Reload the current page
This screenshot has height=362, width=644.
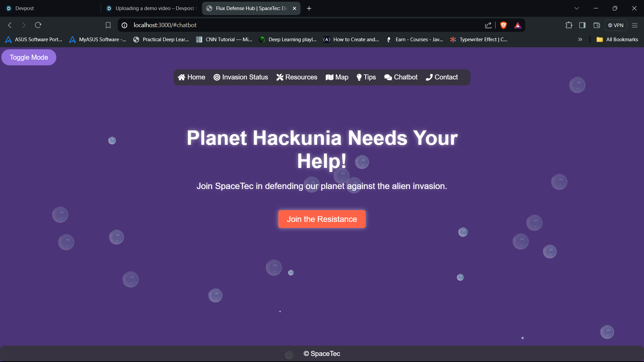click(x=38, y=25)
